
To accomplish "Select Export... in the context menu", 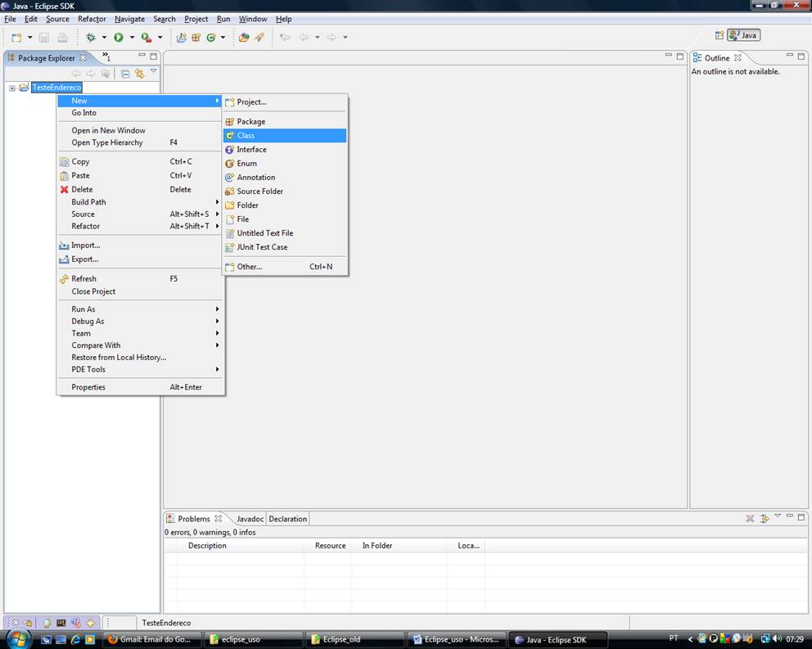I will pyautogui.click(x=140, y=259).
